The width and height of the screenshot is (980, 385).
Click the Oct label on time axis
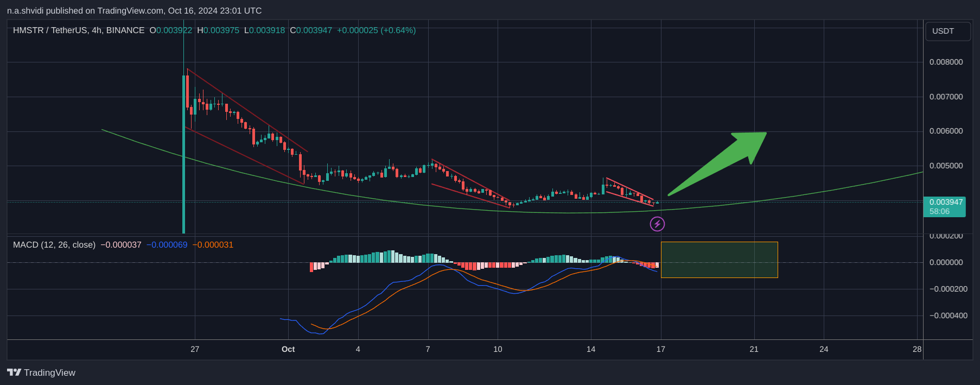point(288,349)
